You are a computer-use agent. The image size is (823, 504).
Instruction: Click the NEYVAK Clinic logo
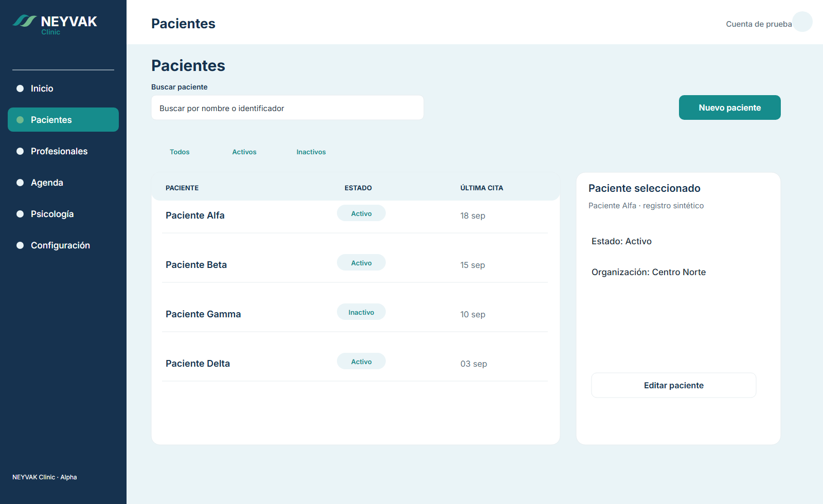click(x=55, y=24)
